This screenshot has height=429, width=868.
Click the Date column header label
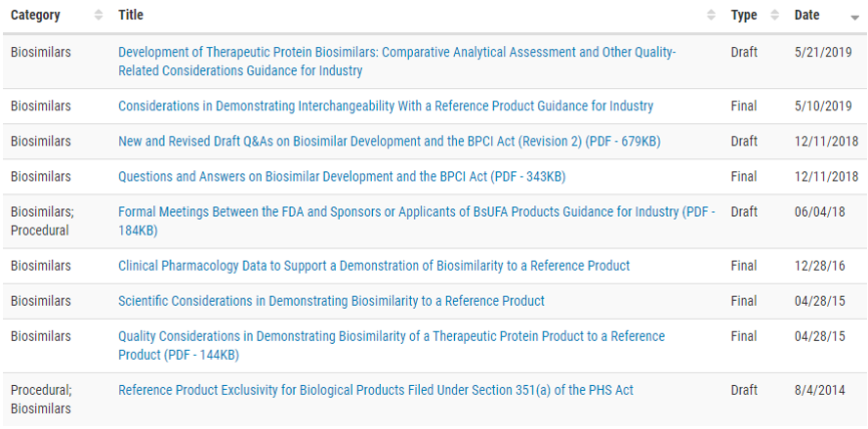(x=807, y=15)
